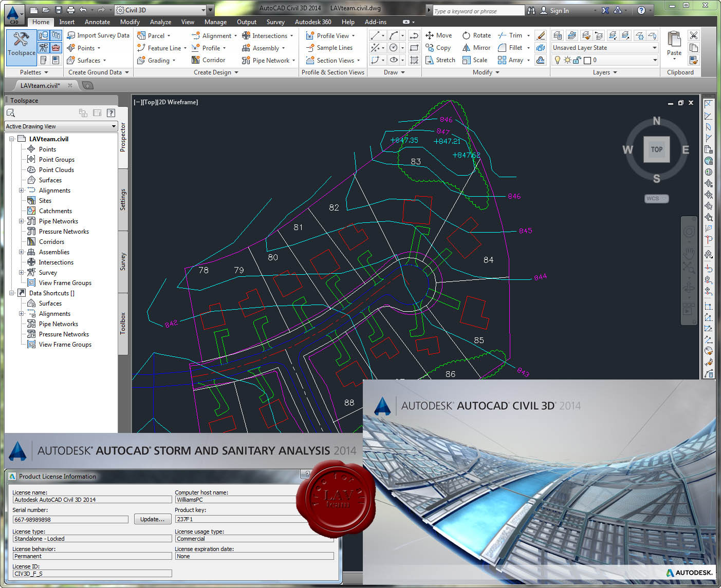
Task: Click the [2D Wireframe] visual style label
Action: pos(178,102)
